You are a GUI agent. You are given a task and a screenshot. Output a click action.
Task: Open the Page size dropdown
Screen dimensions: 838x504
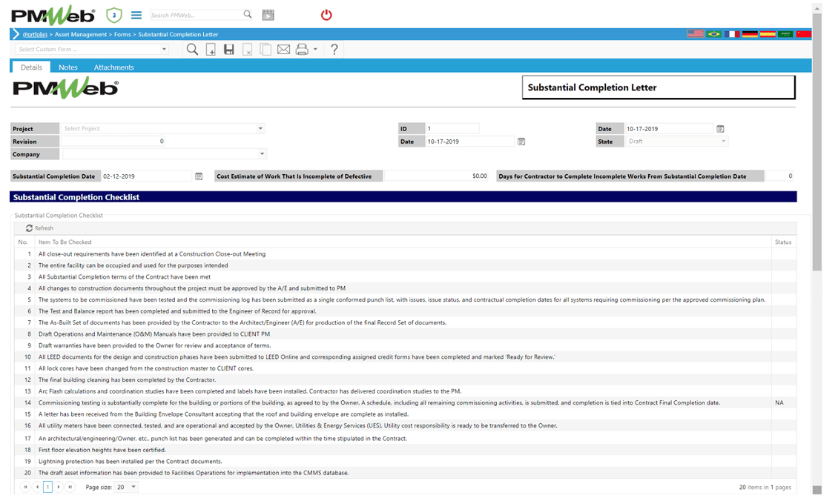pyautogui.click(x=133, y=487)
